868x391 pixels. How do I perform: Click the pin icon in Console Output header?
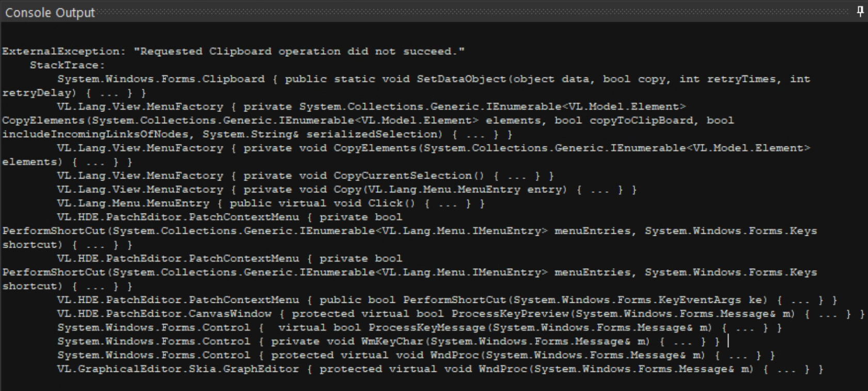[x=860, y=12]
